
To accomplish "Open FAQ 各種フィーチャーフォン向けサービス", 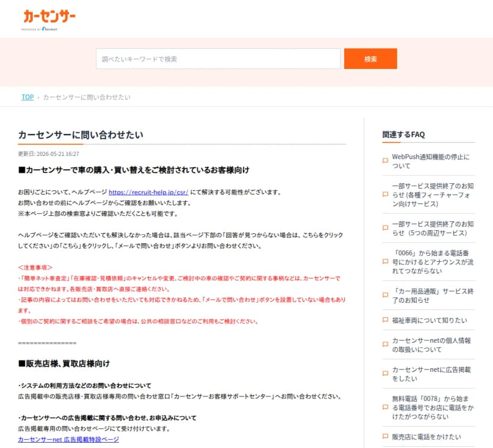I will pyautogui.click(x=433, y=195).
